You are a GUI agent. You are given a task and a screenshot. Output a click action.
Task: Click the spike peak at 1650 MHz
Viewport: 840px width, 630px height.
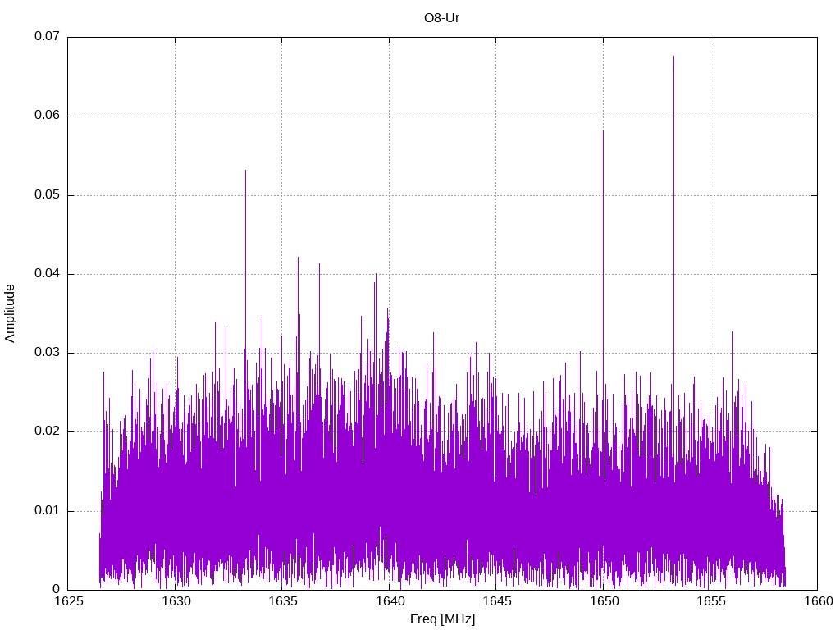click(603, 131)
